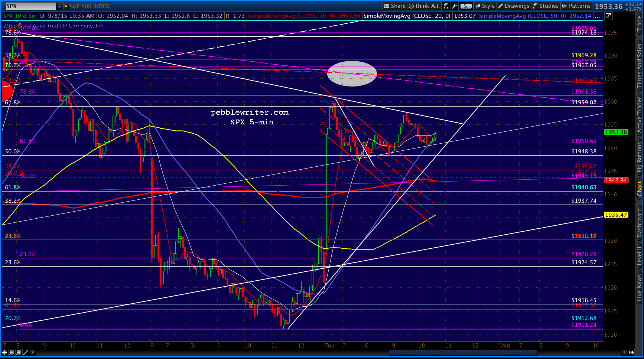The image size is (644, 359).
Task: Open the Drawings menu
Action: click(514, 6)
